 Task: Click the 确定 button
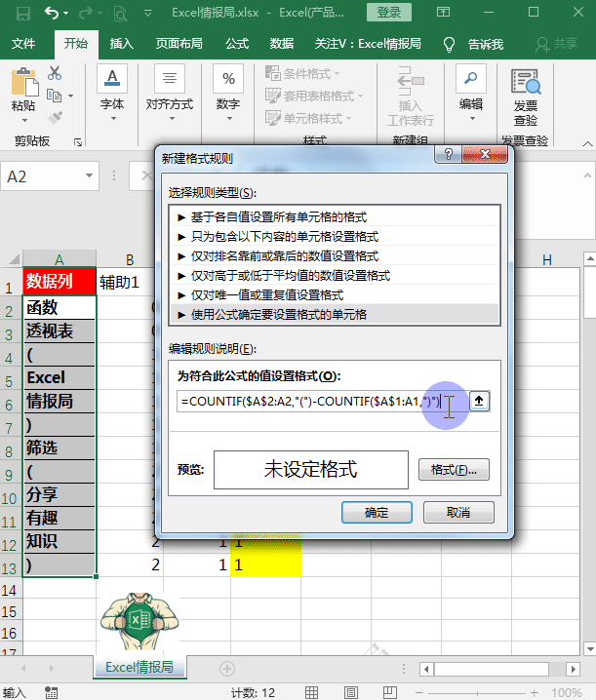pos(377,512)
